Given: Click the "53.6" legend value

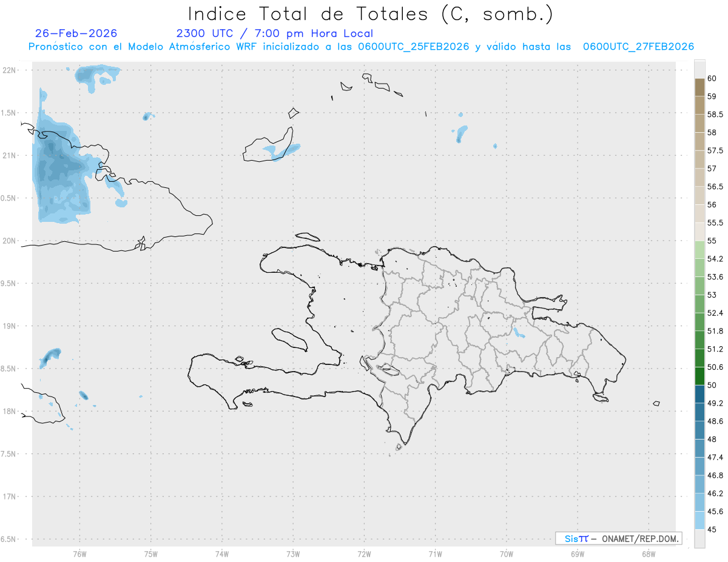Looking at the screenshot, I should (715, 277).
